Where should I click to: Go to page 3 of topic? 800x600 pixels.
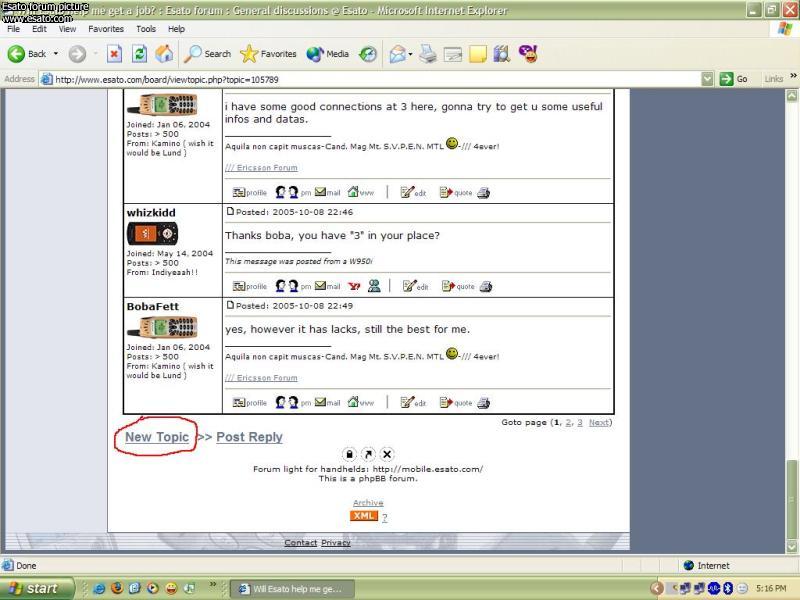tap(580, 422)
